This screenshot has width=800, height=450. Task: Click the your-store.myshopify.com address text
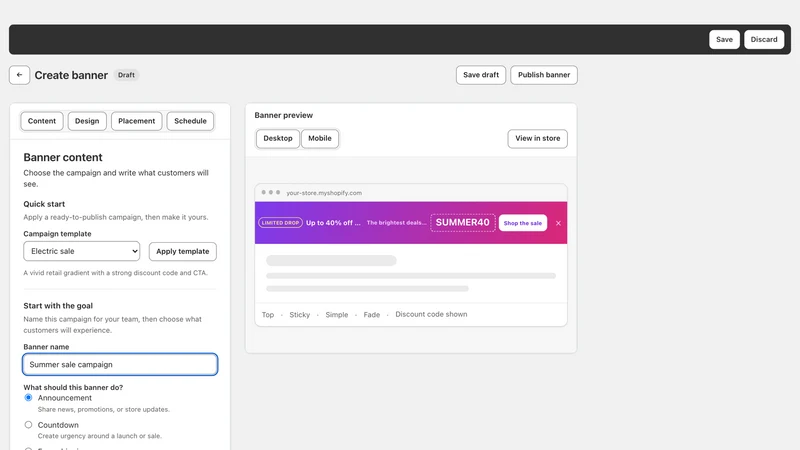(324, 193)
